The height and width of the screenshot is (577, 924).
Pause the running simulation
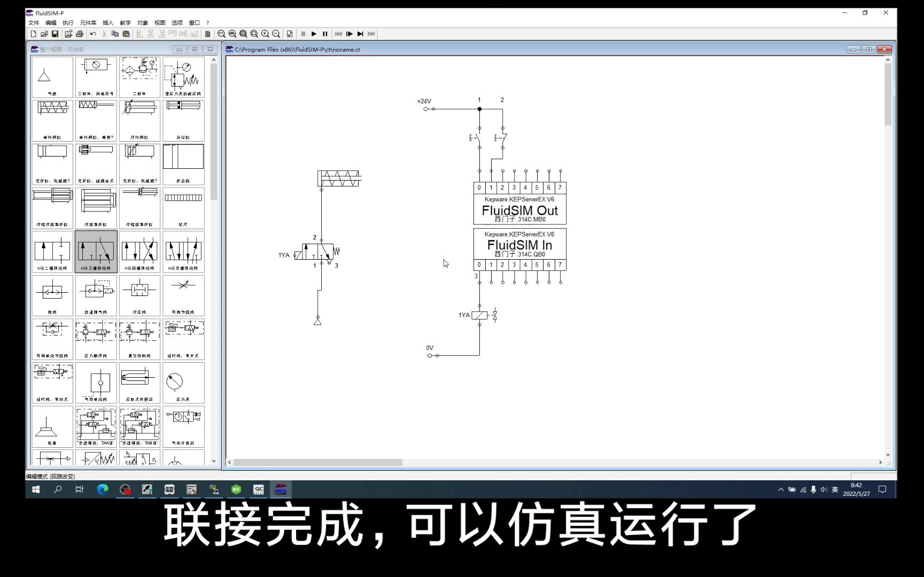click(325, 34)
